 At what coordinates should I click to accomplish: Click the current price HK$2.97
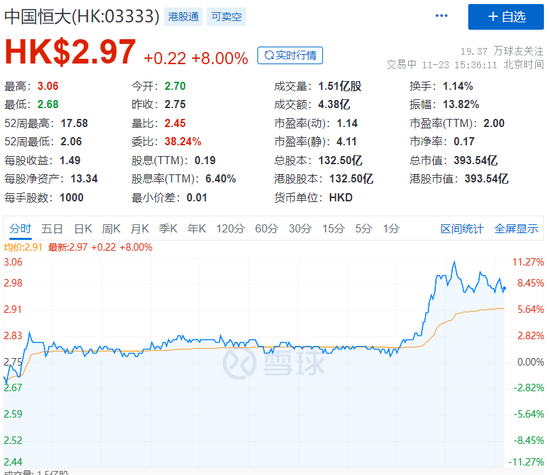pyautogui.click(x=70, y=52)
